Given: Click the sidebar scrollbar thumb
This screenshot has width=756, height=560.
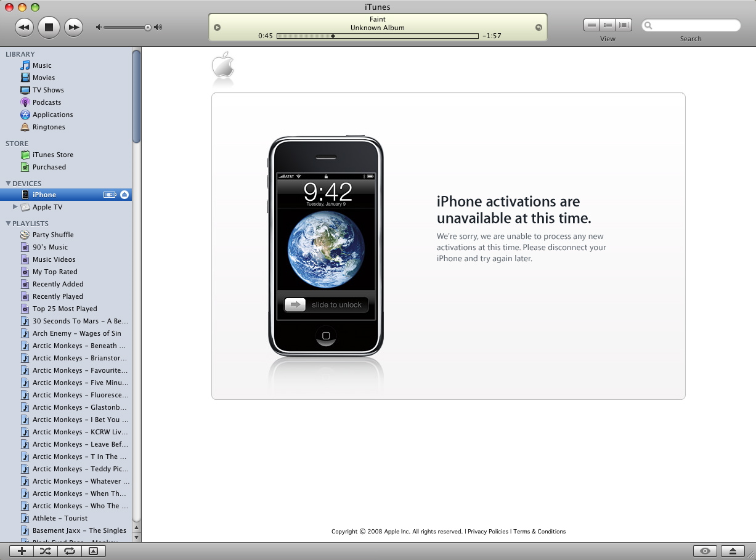Looking at the screenshot, I should [x=137, y=96].
